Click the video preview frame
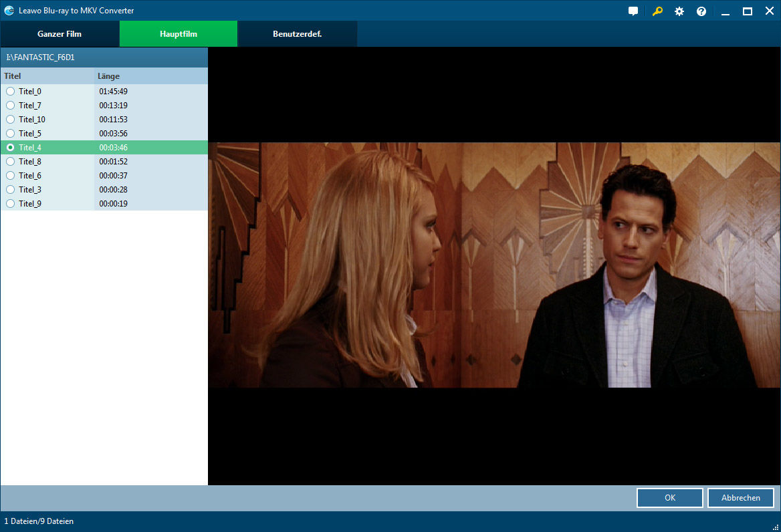Viewport: 781px width, 532px height. pyautogui.click(x=494, y=265)
